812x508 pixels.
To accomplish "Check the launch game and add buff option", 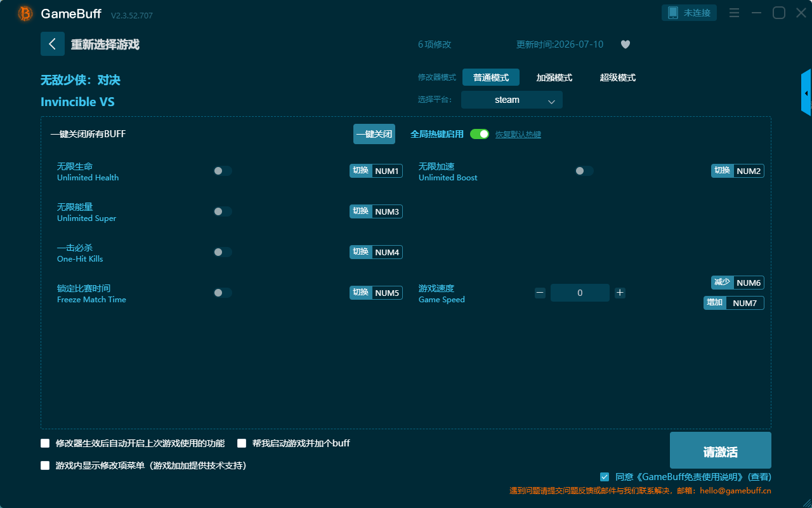I will coord(242,443).
